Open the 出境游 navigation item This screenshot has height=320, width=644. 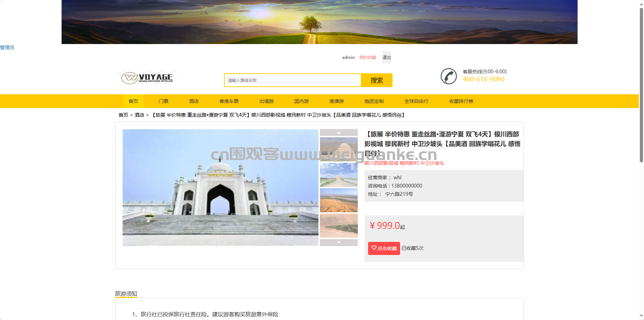[267, 101]
